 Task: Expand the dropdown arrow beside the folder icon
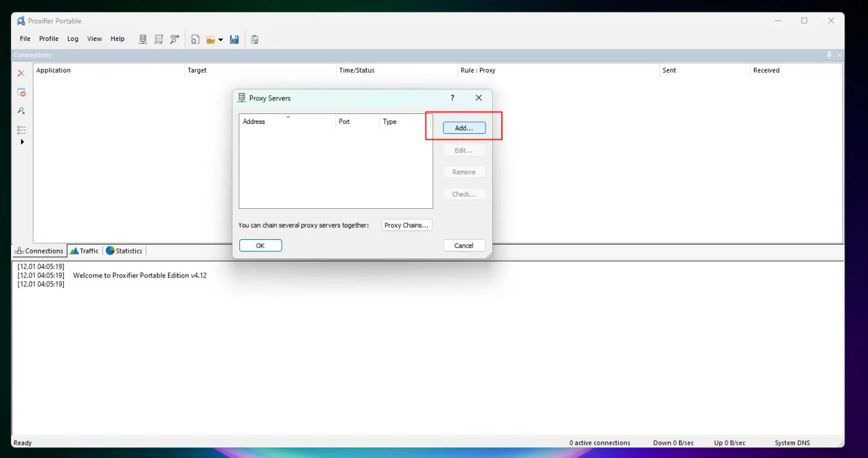point(221,40)
